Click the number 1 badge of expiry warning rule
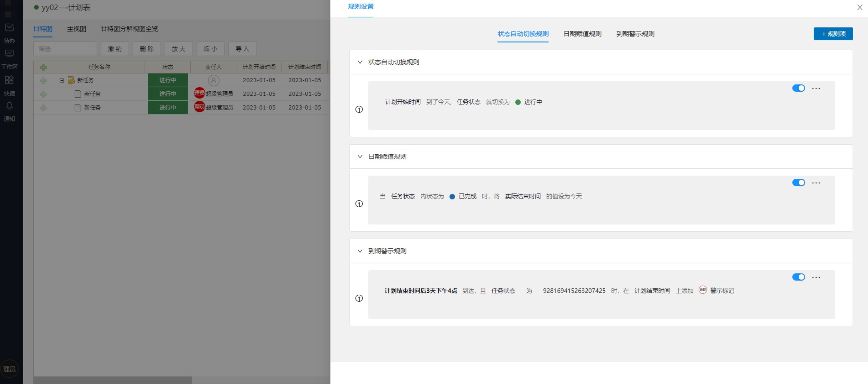Screen dimensions: 868x386 [x=359, y=299]
